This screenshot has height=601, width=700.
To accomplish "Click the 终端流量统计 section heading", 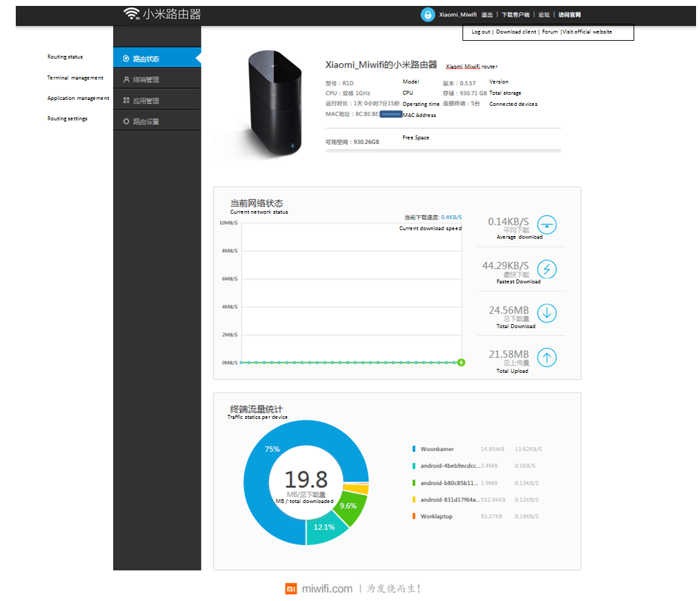I will (257, 409).
